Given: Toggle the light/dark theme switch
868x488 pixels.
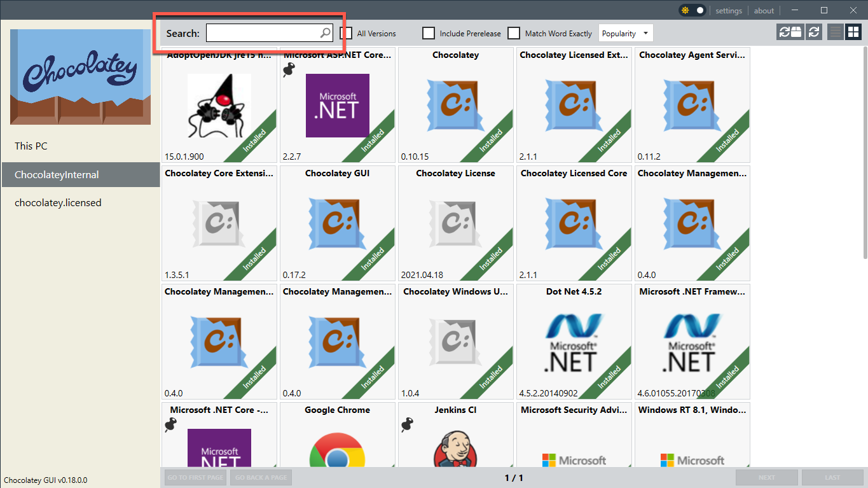Looking at the screenshot, I should [x=692, y=10].
